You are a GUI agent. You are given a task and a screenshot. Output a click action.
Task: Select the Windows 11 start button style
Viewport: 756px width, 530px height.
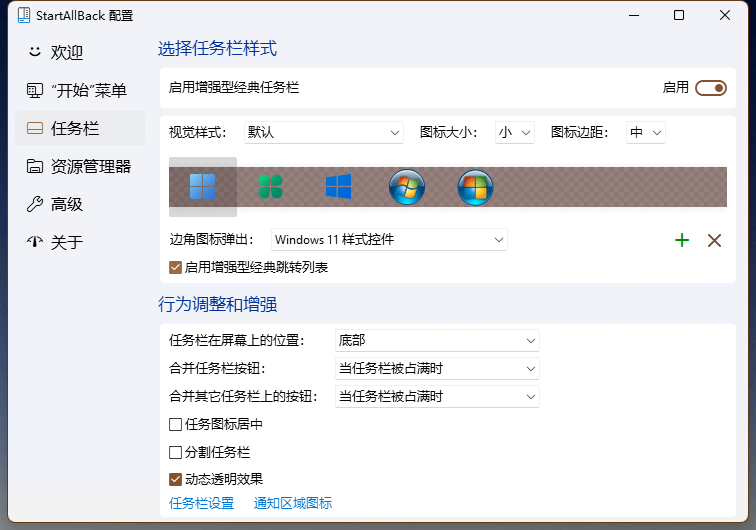point(202,187)
